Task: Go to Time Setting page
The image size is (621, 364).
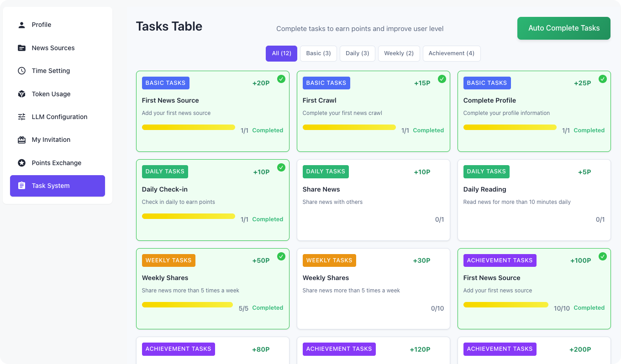Action: click(58, 71)
